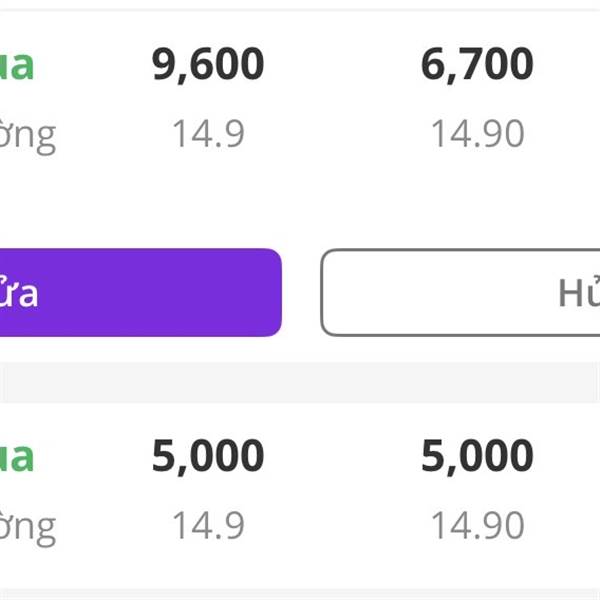This screenshot has height=600, width=600.
Task: Click the gray strip above the 9,600 order
Action: pos(300,5)
